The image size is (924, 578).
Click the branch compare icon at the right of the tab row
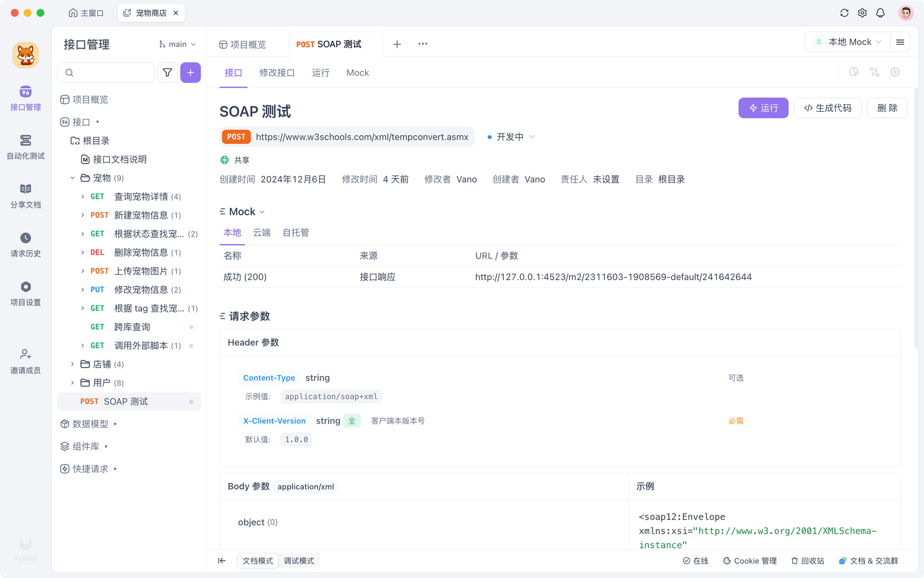(874, 72)
